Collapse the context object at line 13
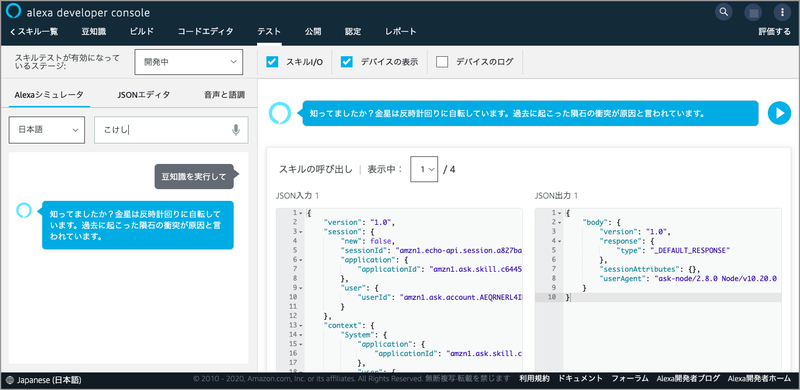This screenshot has height=390, width=800. tap(301, 325)
